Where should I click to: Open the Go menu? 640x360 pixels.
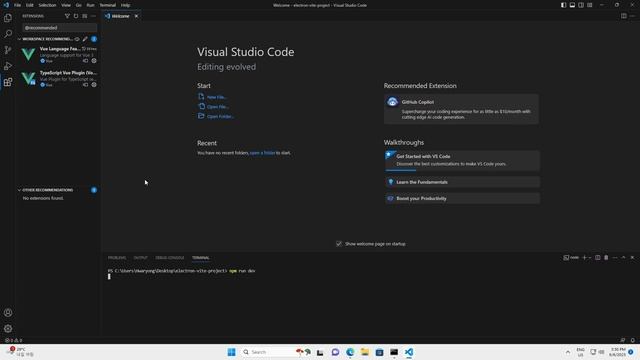click(78, 5)
